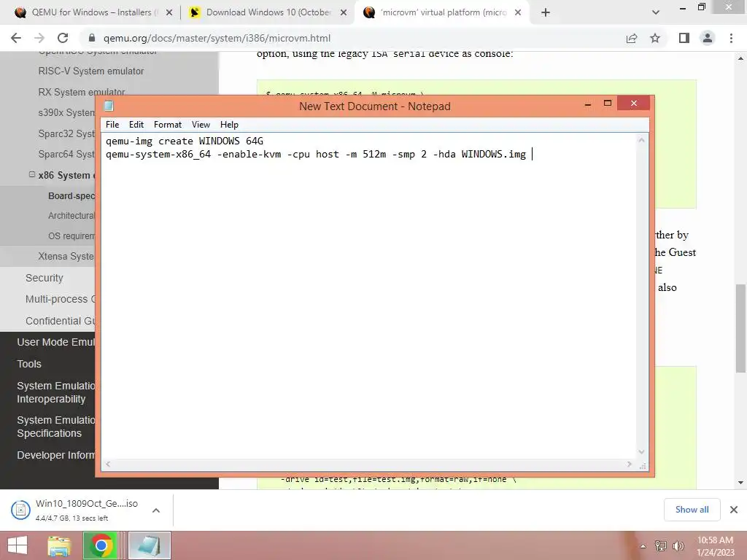747x560 pixels.
Task: Click Notepad horizontal scrollbar left arrow
Action: point(108,464)
